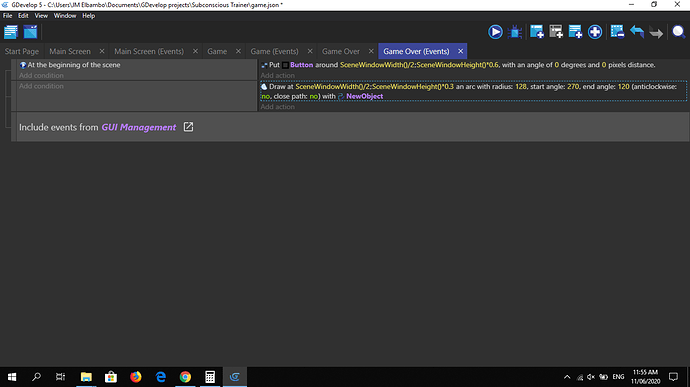Open the Help menu
Image resolution: width=690 pixels, height=387 pixels.
[88, 16]
